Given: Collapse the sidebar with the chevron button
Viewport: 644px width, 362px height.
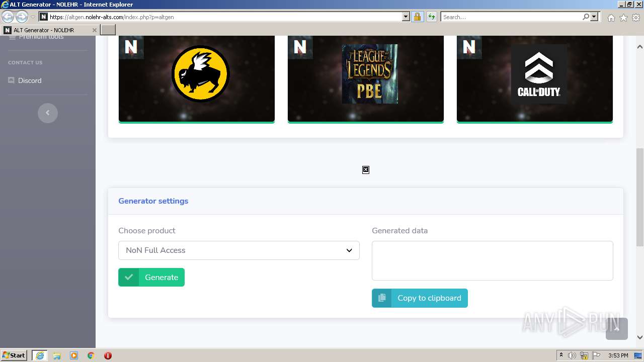Looking at the screenshot, I should click(48, 113).
